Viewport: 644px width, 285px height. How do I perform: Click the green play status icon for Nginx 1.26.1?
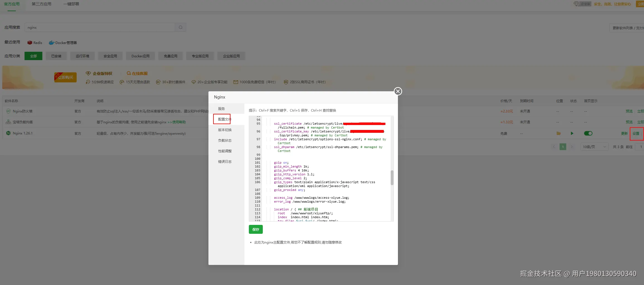pos(572,133)
